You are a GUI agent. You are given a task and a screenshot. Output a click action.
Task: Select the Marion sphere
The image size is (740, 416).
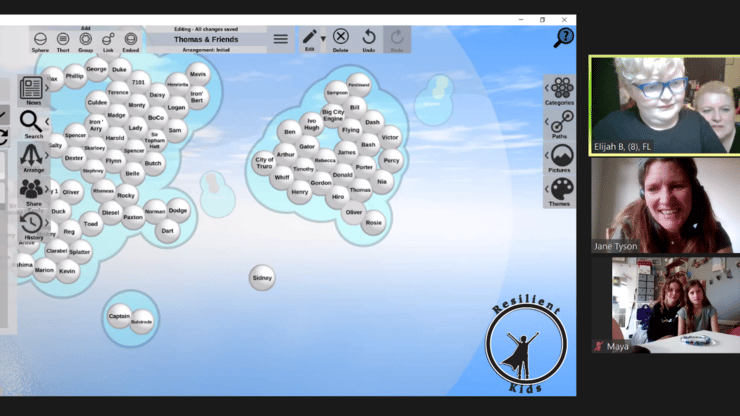[x=44, y=270]
